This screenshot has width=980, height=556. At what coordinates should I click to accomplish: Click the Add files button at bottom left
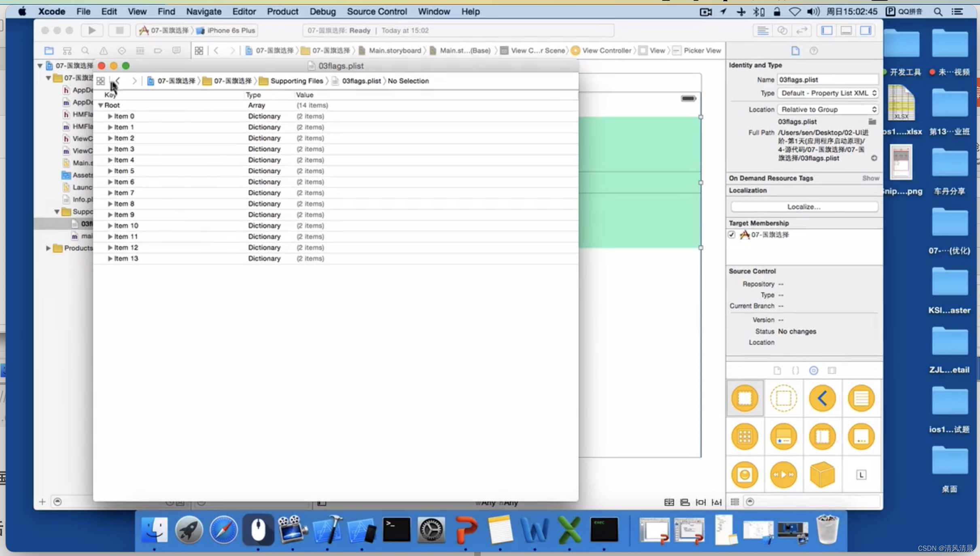(x=42, y=501)
